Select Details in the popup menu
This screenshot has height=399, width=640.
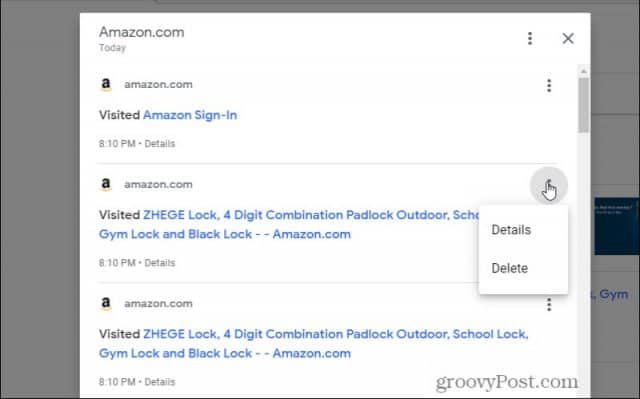pos(511,230)
